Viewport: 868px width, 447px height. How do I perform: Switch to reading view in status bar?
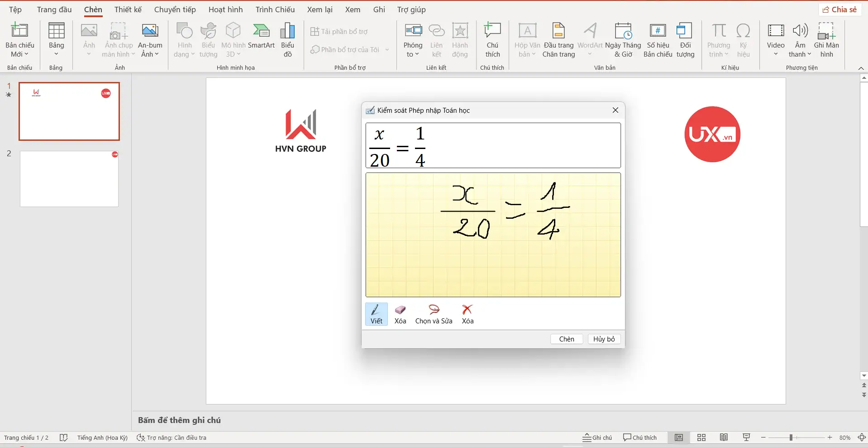pyautogui.click(x=724, y=437)
